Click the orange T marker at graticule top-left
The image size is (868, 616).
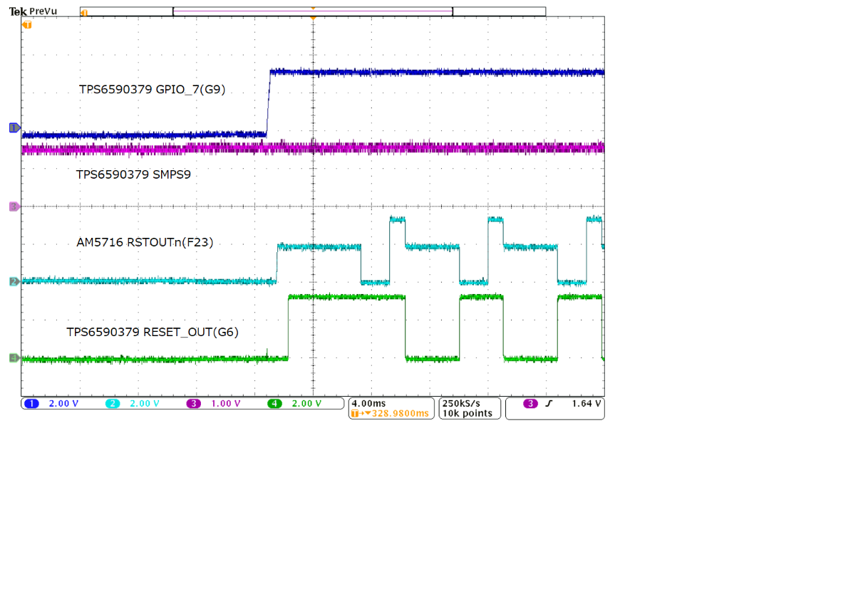point(27,25)
